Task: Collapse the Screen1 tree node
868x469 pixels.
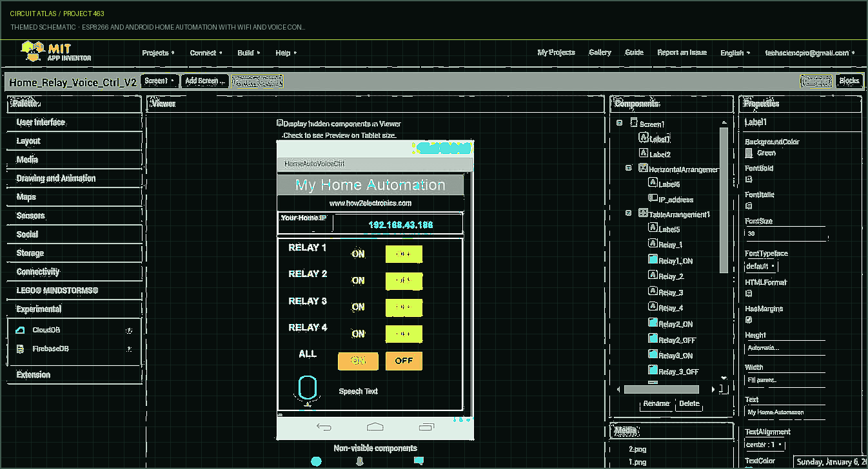Action: tap(619, 123)
